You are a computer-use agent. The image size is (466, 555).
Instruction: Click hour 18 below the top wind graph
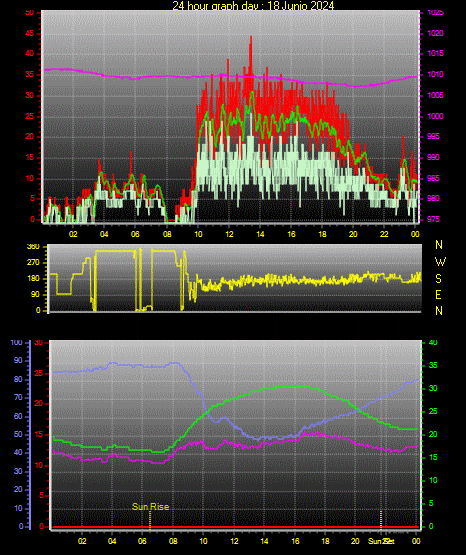(x=322, y=234)
